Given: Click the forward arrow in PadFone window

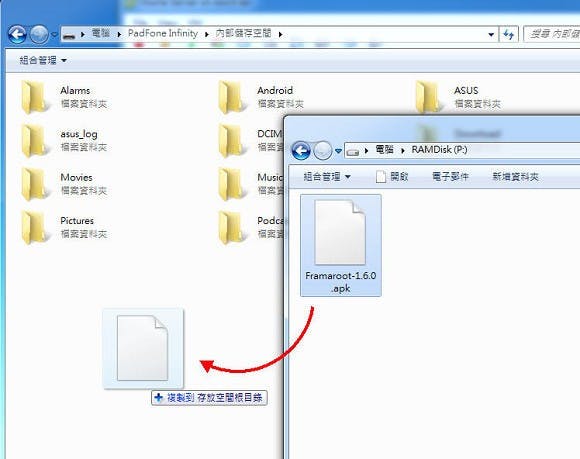Looking at the screenshot, I should (39, 34).
